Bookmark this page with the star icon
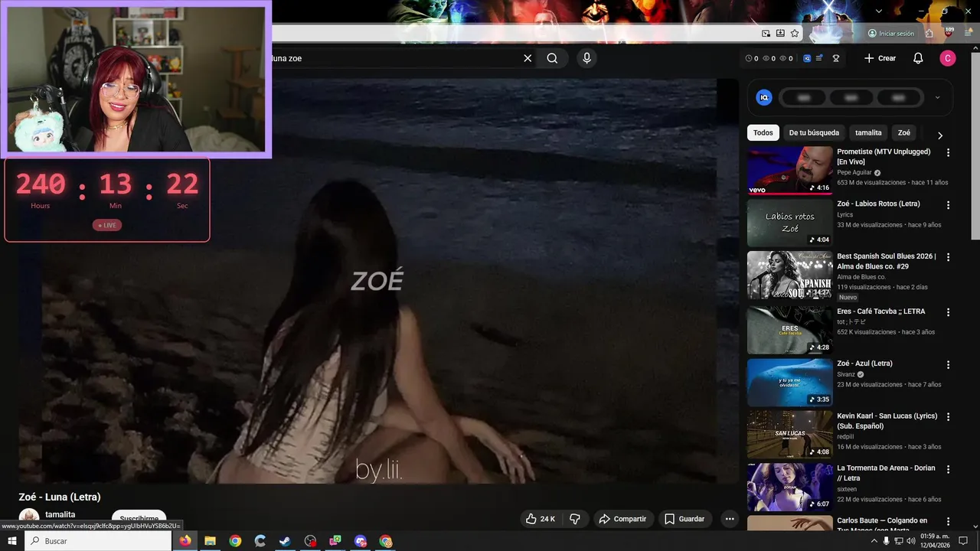980x551 pixels. point(795,34)
